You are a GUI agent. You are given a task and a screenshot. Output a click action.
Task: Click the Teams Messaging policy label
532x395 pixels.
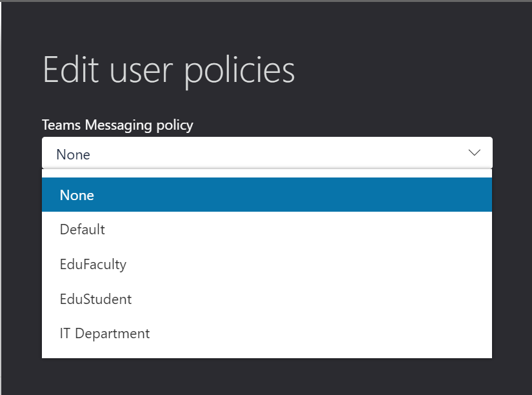pyautogui.click(x=117, y=125)
